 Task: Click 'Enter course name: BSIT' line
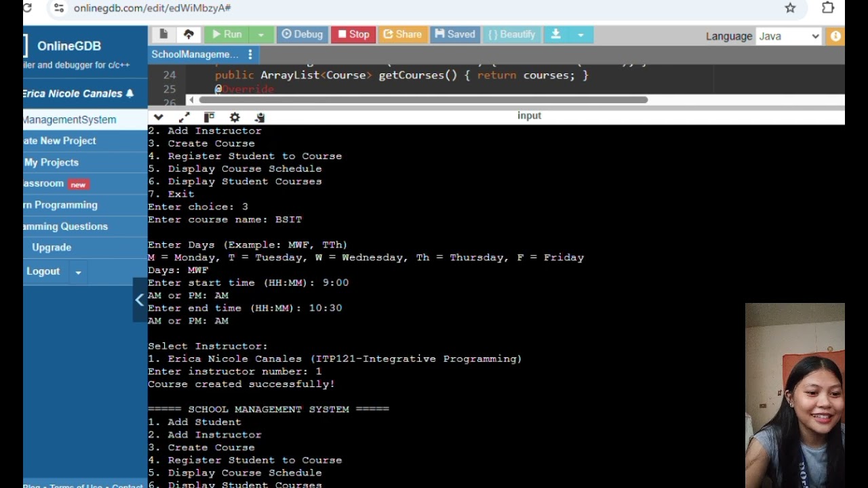pyautogui.click(x=225, y=220)
